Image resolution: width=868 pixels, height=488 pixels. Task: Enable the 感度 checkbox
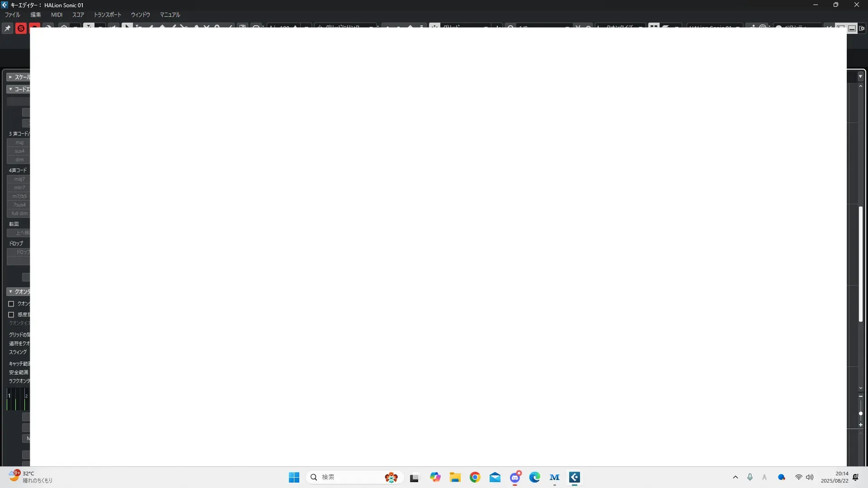coord(11,314)
